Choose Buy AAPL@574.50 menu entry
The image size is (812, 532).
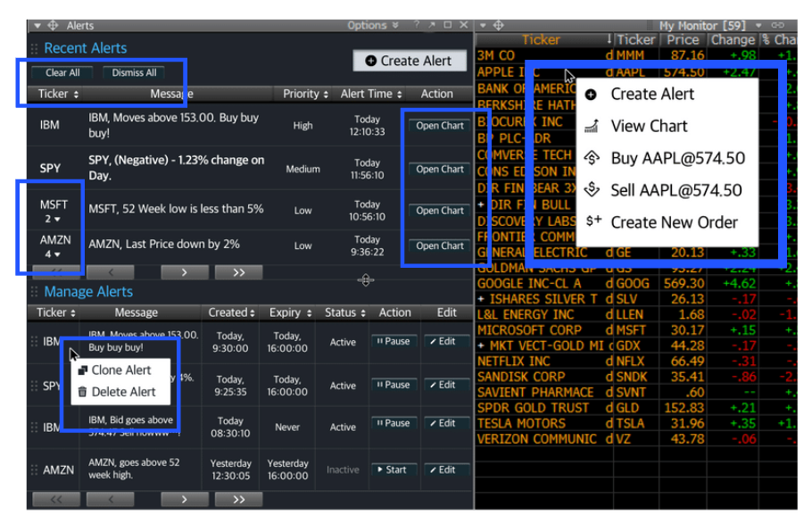(x=667, y=159)
